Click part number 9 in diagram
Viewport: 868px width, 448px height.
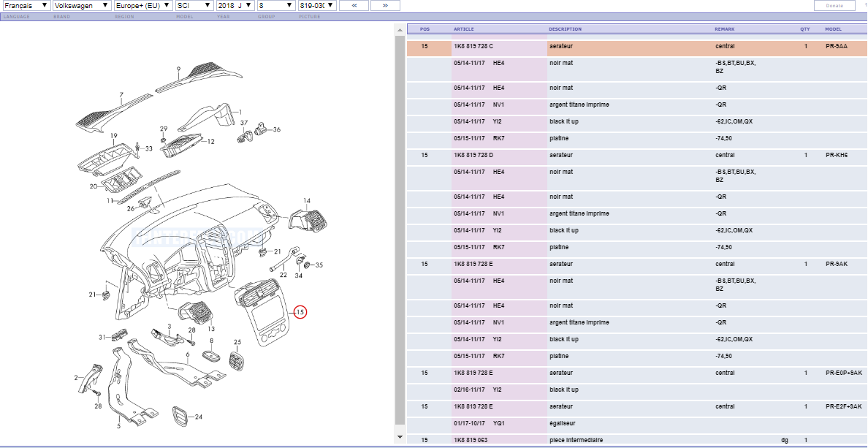click(178, 69)
